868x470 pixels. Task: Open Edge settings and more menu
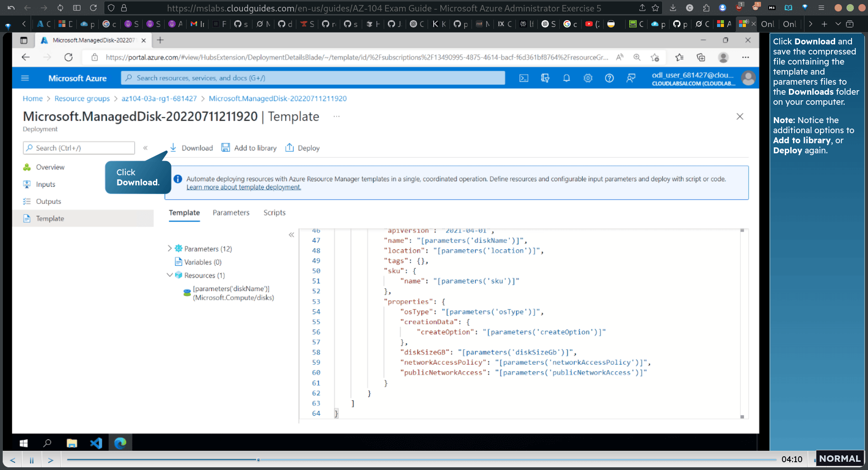click(745, 57)
